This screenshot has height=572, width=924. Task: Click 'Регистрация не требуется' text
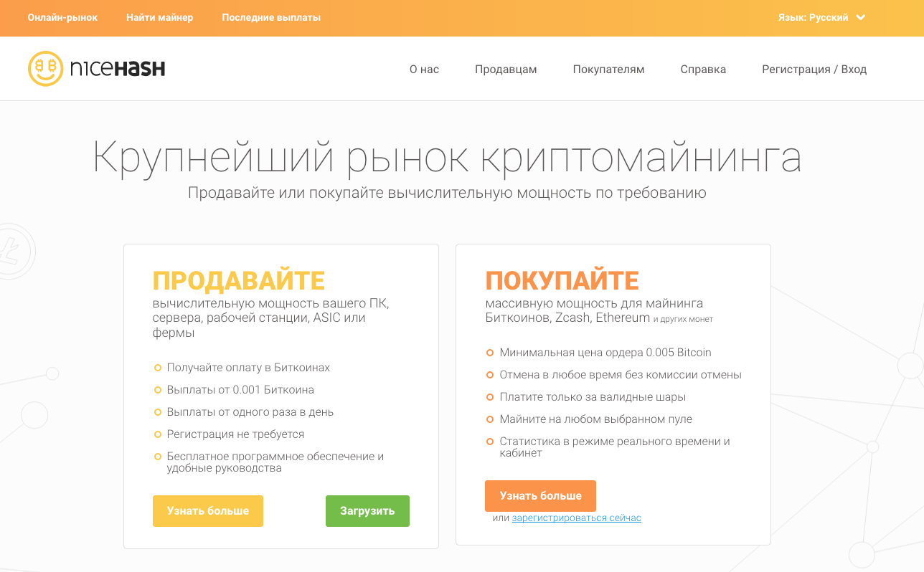click(x=235, y=434)
